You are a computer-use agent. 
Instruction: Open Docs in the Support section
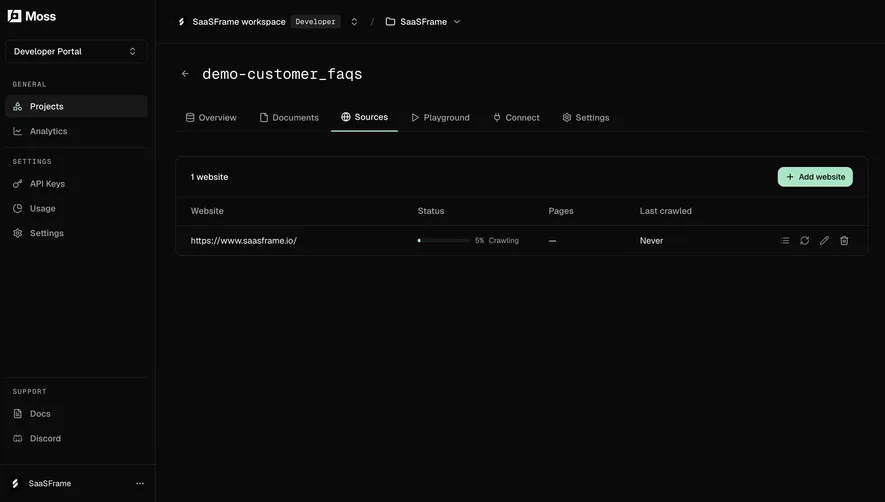click(76, 414)
